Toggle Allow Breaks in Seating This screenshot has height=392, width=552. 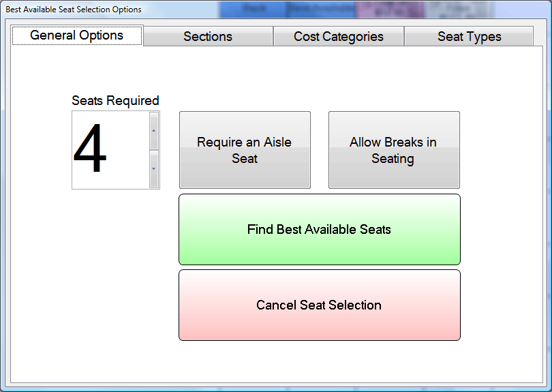click(x=394, y=150)
